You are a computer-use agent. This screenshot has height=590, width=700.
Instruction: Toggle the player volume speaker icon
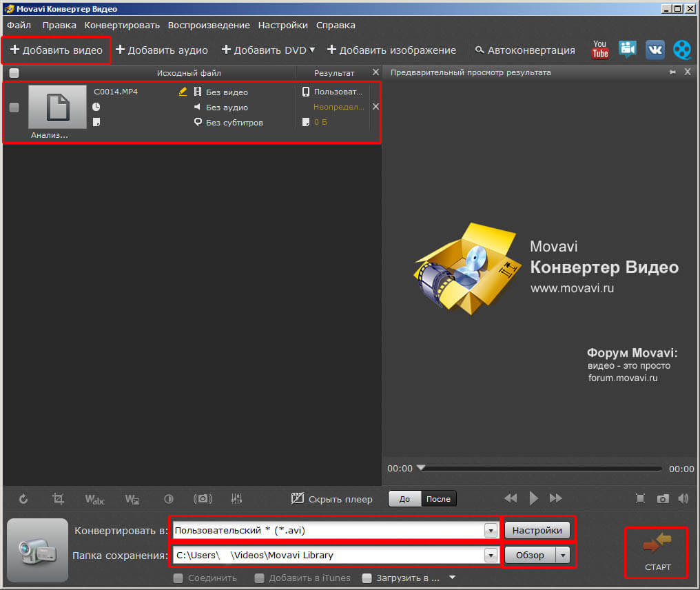pyautogui.click(x=683, y=498)
